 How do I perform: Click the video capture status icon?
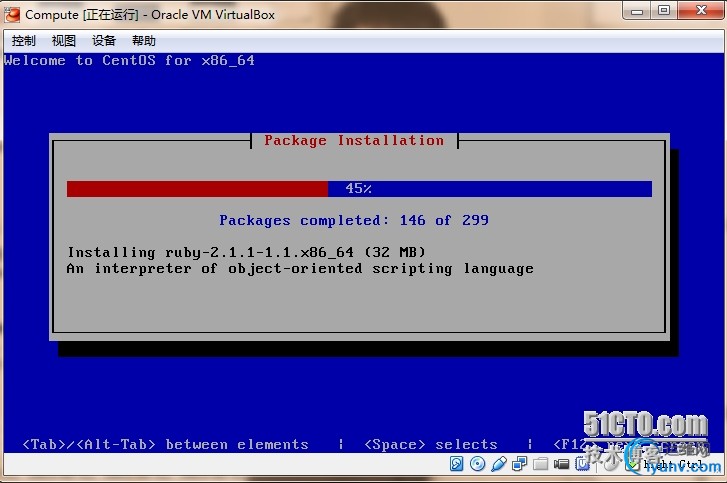(561, 464)
